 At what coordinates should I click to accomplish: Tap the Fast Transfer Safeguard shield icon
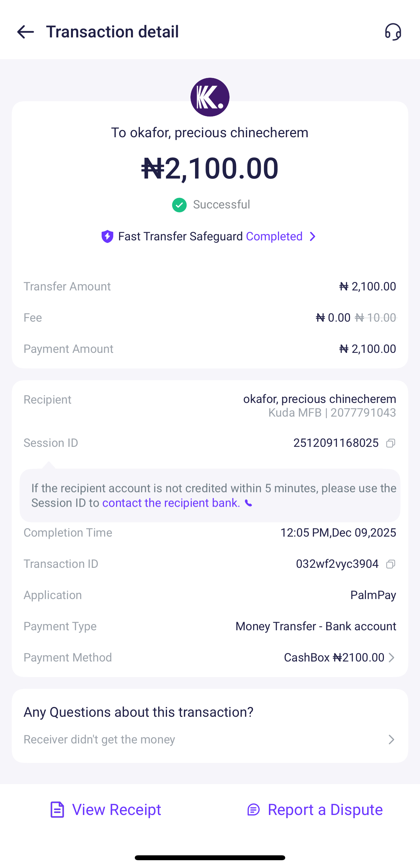click(x=107, y=236)
